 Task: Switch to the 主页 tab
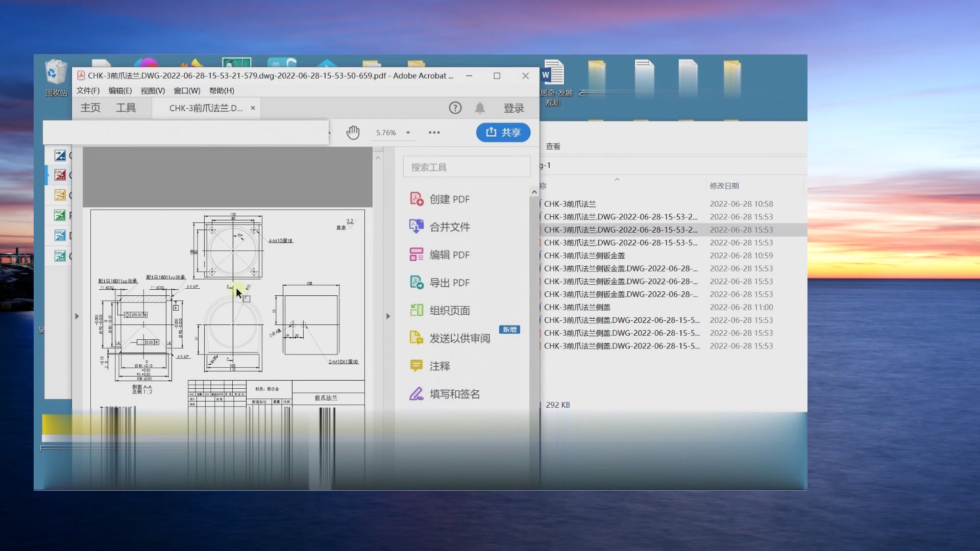pyautogui.click(x=90, y=108)
